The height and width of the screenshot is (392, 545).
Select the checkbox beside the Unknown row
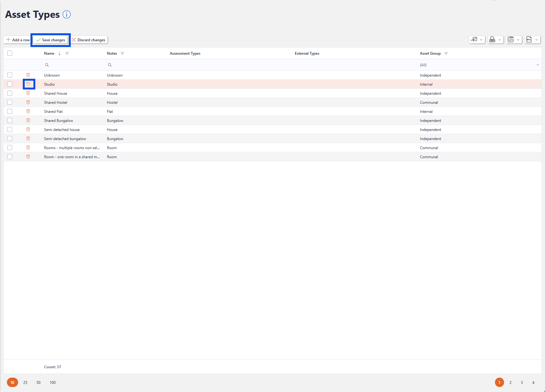[x=10, y=75]
